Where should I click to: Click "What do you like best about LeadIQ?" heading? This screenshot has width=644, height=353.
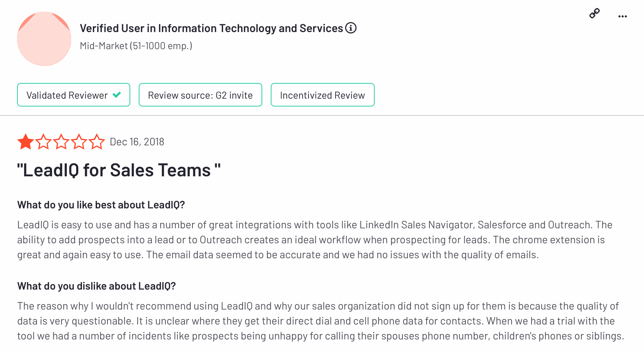(101, 205)
